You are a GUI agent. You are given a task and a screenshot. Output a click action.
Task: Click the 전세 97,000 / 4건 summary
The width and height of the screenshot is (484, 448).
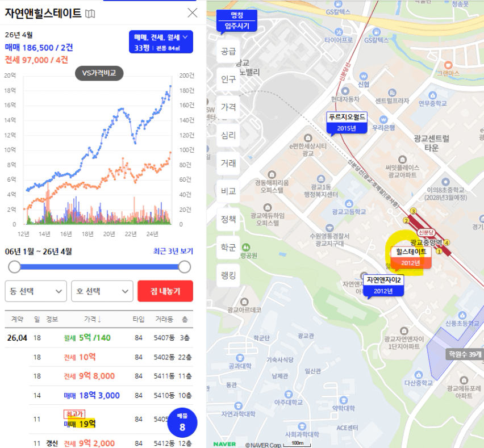(36, 60)
